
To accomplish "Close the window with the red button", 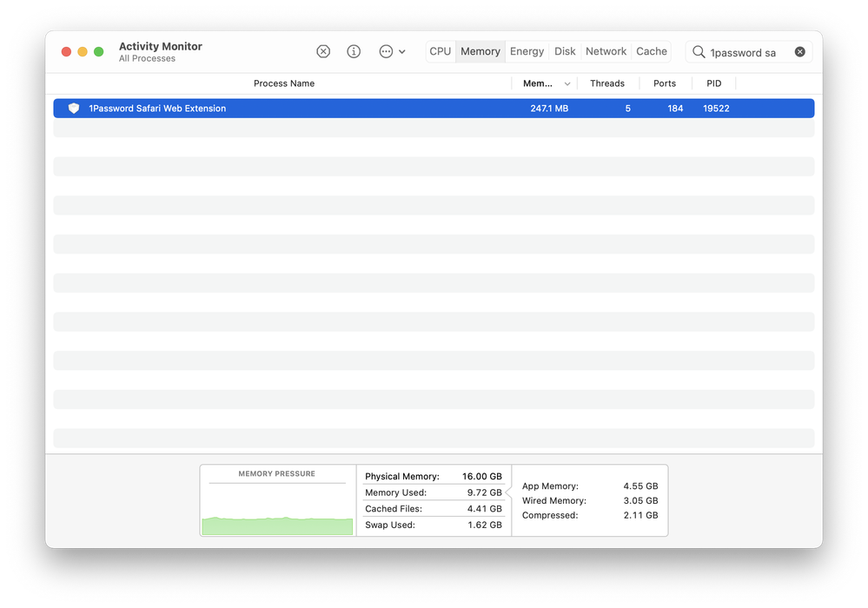I will coord(66,51).
